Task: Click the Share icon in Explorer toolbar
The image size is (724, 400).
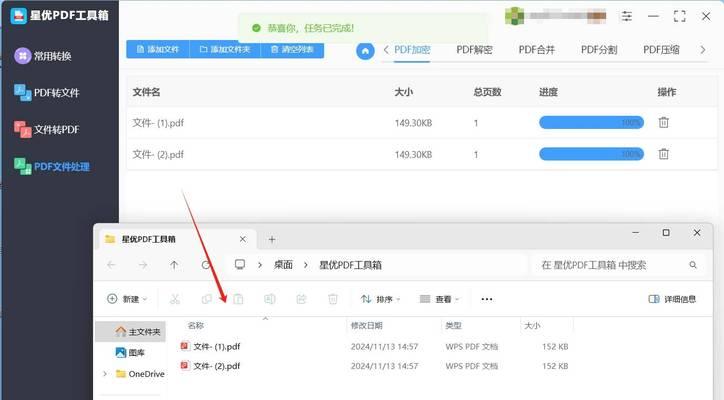Action: (301, 299)
